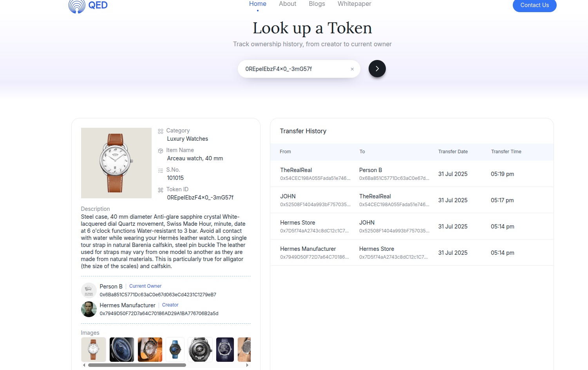The width and height of the screenshot is (588, 370).
Task: Click Hermes Manufacturer creator avatar
Action: tap(89, 309)
